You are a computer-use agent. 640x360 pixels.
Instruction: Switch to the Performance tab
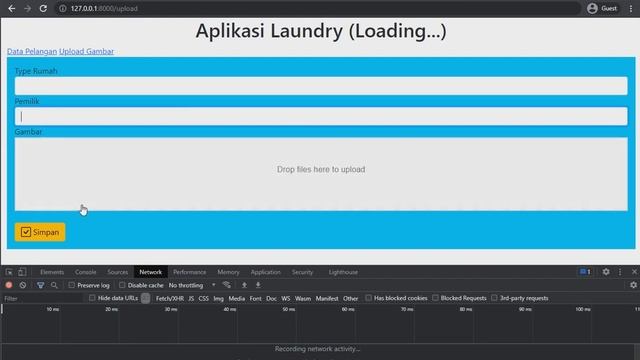(x=189, y=272)
